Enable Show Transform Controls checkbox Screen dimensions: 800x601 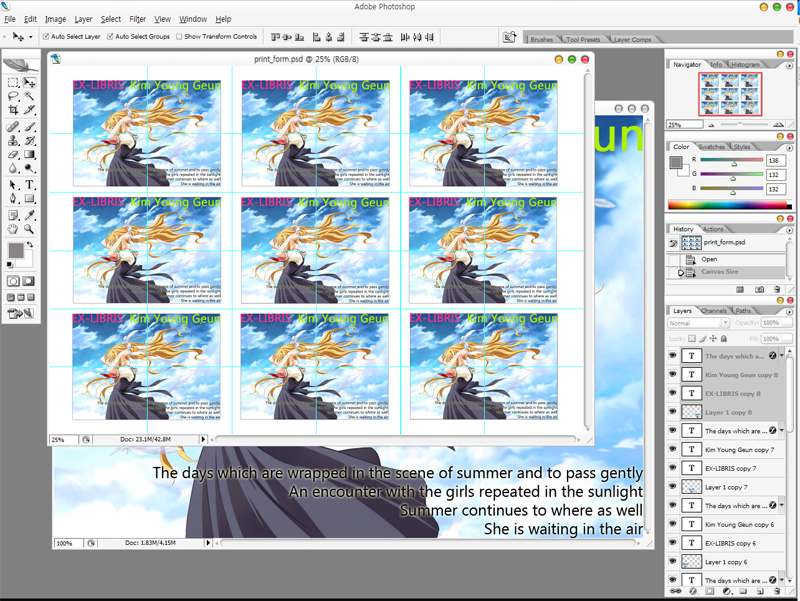pos(179,36)
